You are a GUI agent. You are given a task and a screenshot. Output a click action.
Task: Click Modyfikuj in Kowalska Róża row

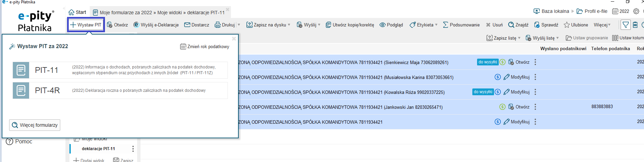[516, 92]
